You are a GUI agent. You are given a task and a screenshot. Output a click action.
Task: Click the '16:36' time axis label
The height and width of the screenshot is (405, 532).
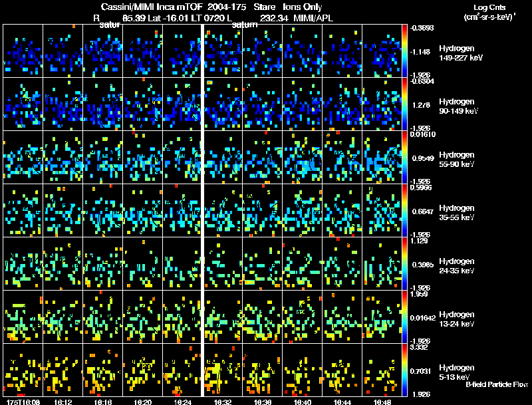click(x=262, y=402)
